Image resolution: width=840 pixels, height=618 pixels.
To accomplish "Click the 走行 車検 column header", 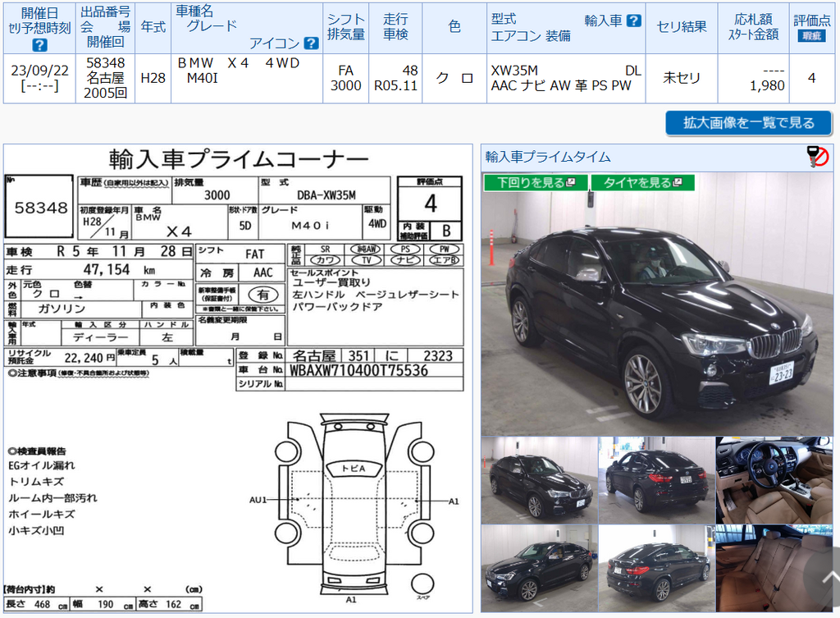I will [395, 27].
